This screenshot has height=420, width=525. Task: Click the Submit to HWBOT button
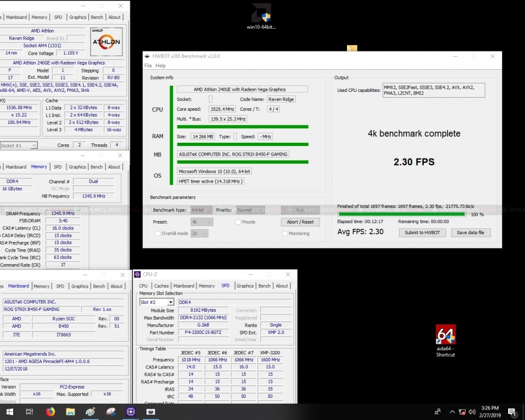[x=422, y=233]
